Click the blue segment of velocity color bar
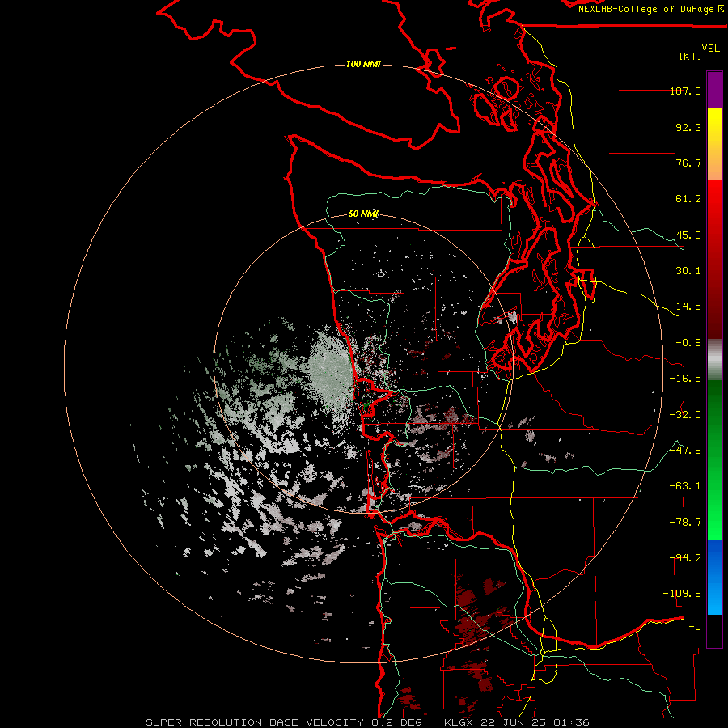This screenshot has width=728, height=728. [x=714, y=577]
